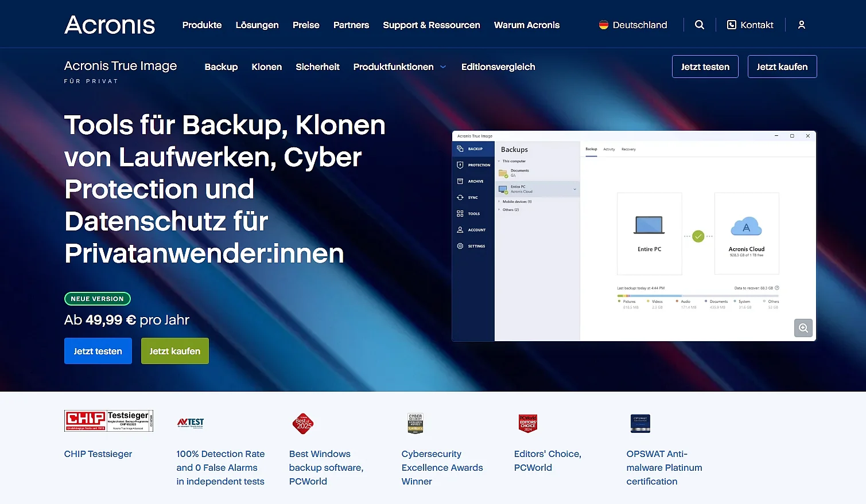Image resolution: width=866 pixels, height=504 pixels.
Task: Expand Entire PC backup entry chevron
Action: click(x=574, y=189)
